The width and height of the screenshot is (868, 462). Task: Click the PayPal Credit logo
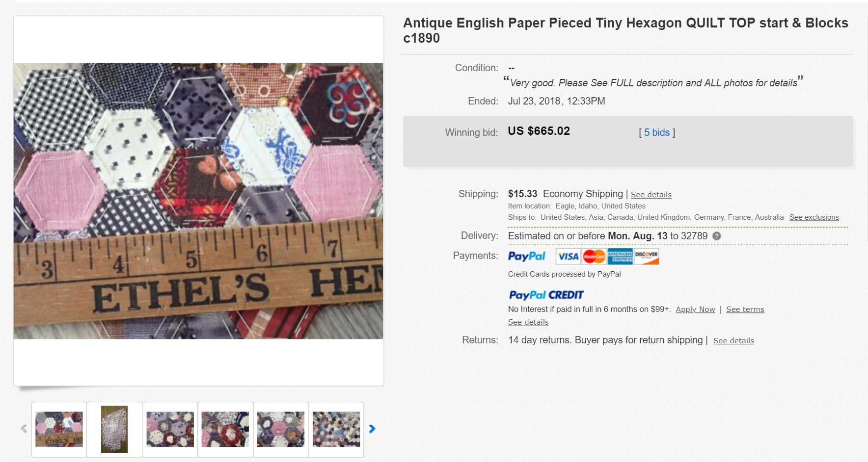coord(545,295)
